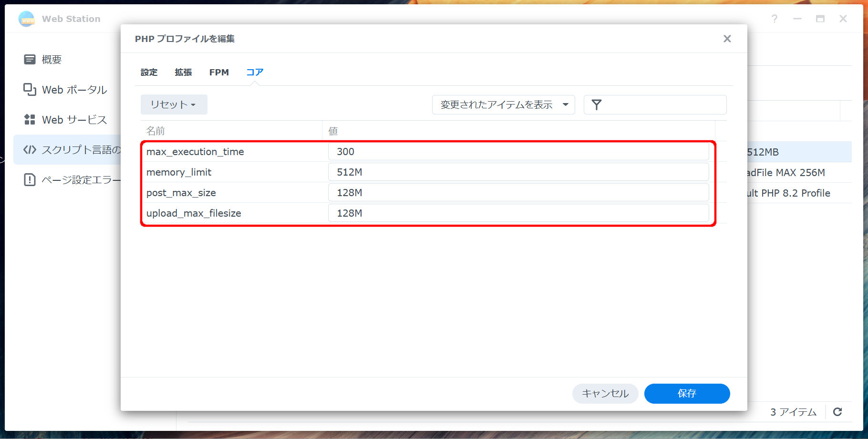Open the 概要 overview sidebar icon
Image resolution: width=868 pixels, height=439 pixels.
point(30,60)
